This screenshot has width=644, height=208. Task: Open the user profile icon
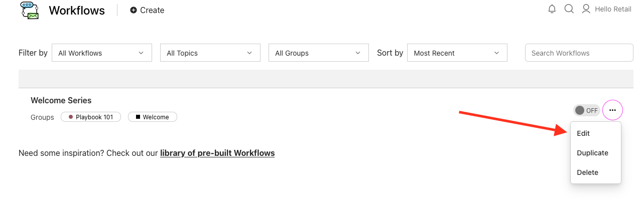(x=586, y=9)
